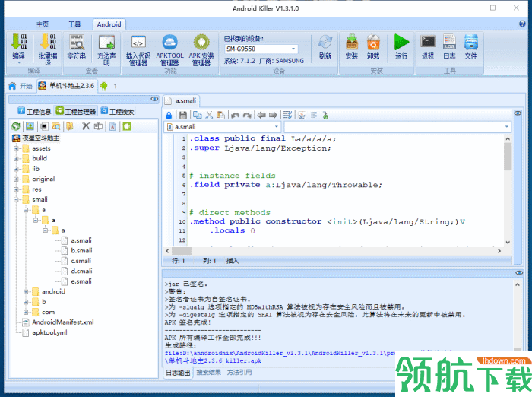Select AndroidManifest.xml in the tree

click(63, 322)
